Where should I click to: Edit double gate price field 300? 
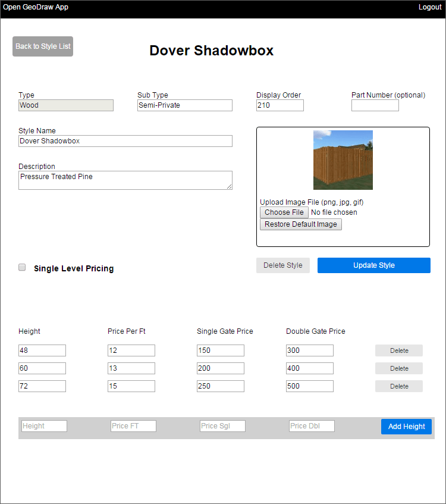click(310, 350)
